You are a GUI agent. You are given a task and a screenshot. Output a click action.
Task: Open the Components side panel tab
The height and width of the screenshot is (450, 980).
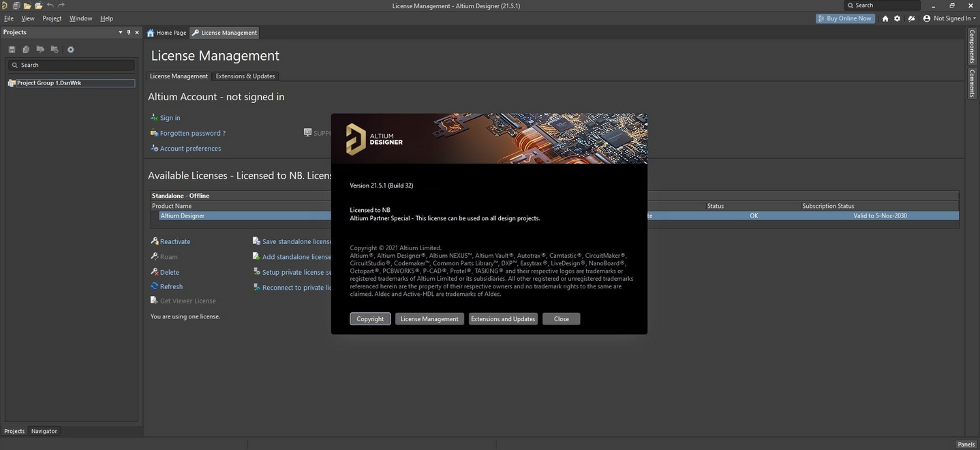click(x=973, y=46)
